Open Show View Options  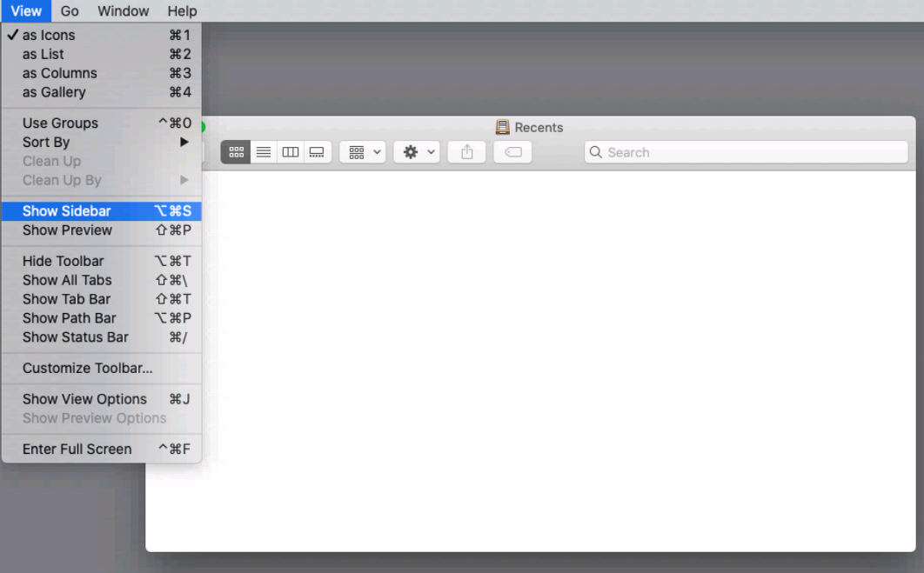101,399
